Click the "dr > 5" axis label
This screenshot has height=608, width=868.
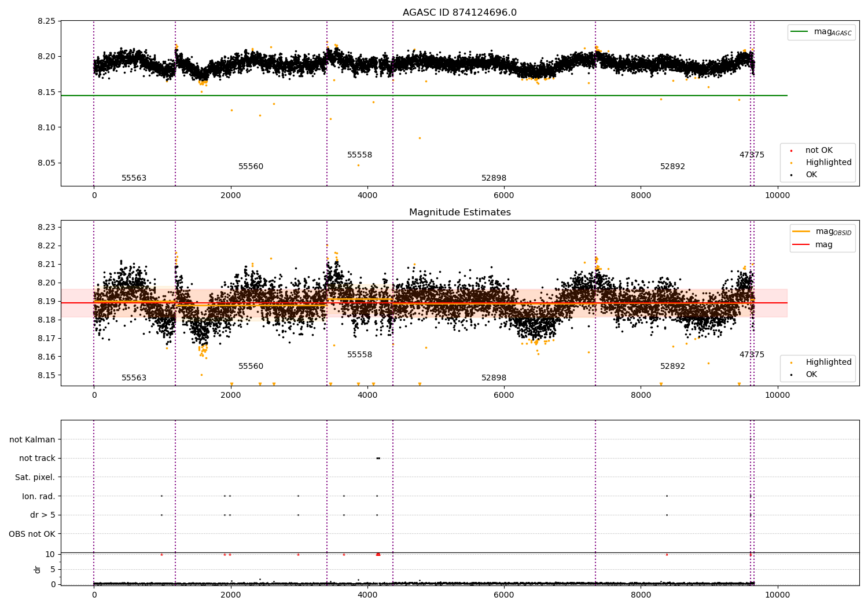(42, 515)
